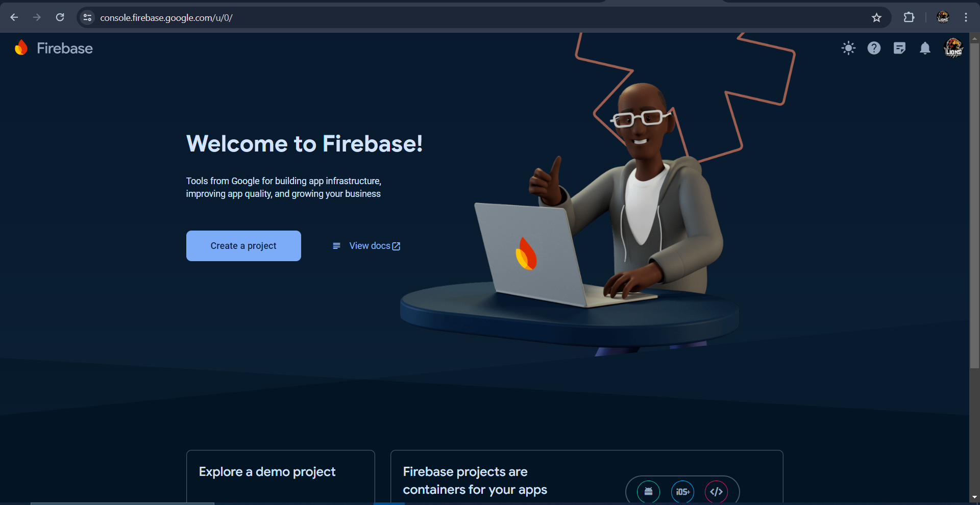
Task: Open the release notes/feedback note icon
Action: coord(899,48)
